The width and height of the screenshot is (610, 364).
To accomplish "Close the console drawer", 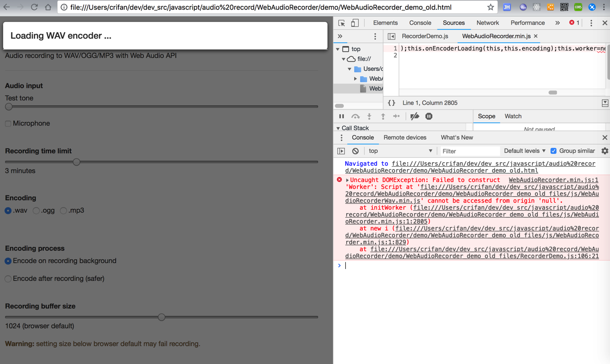I will [605, 137].
